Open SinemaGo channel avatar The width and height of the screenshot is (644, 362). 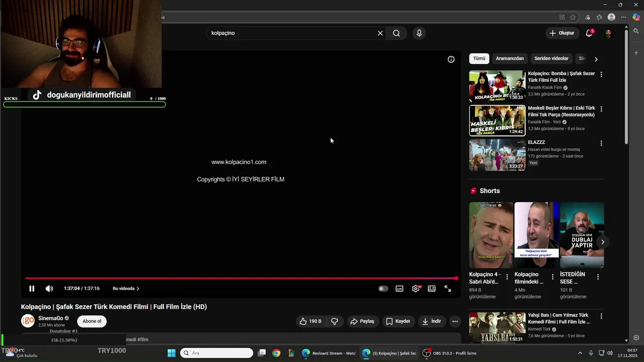(x=28, y=321)
